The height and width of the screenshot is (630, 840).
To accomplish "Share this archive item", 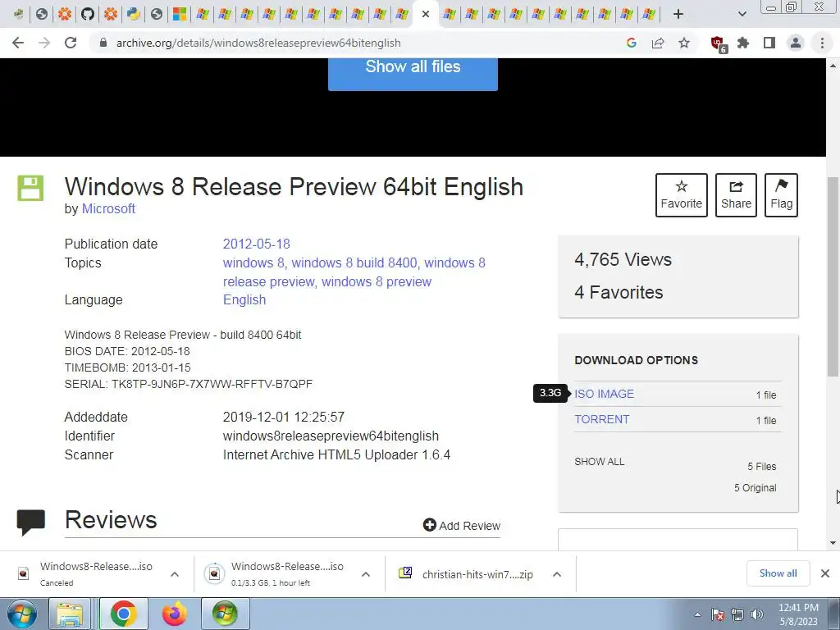I will [736, 195].
